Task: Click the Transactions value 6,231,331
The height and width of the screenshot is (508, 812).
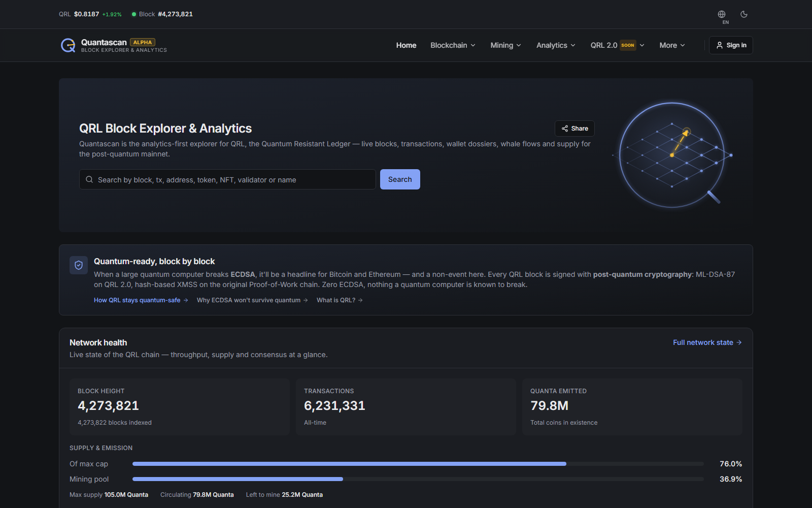Action: click(x=334, y=406)
